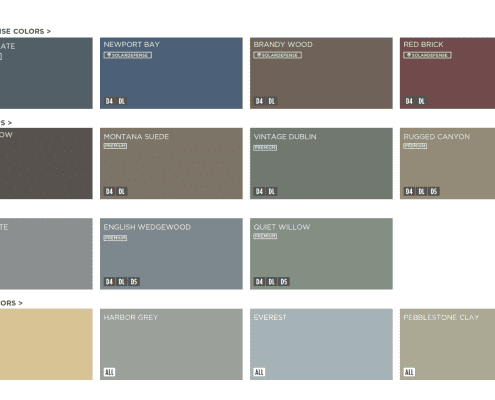This screenshot has width=495, height=400.
Task: Click the ALL badge on Harbor Grey
Action: pyautogui.click(x=109, y=372)
